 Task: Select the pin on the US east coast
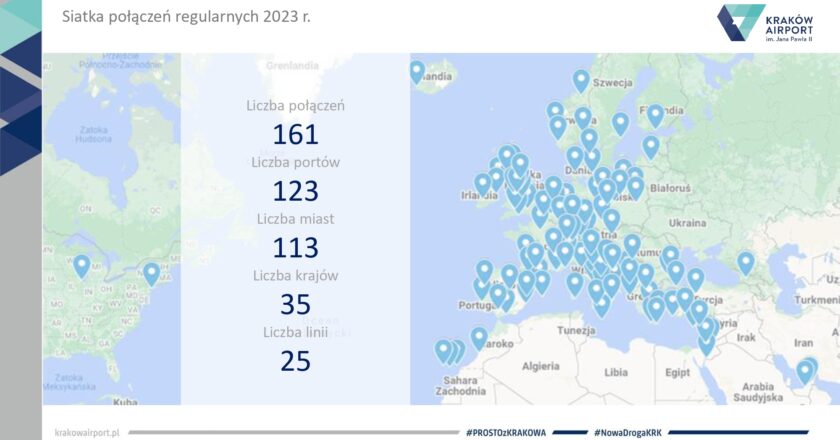point(152,272)
